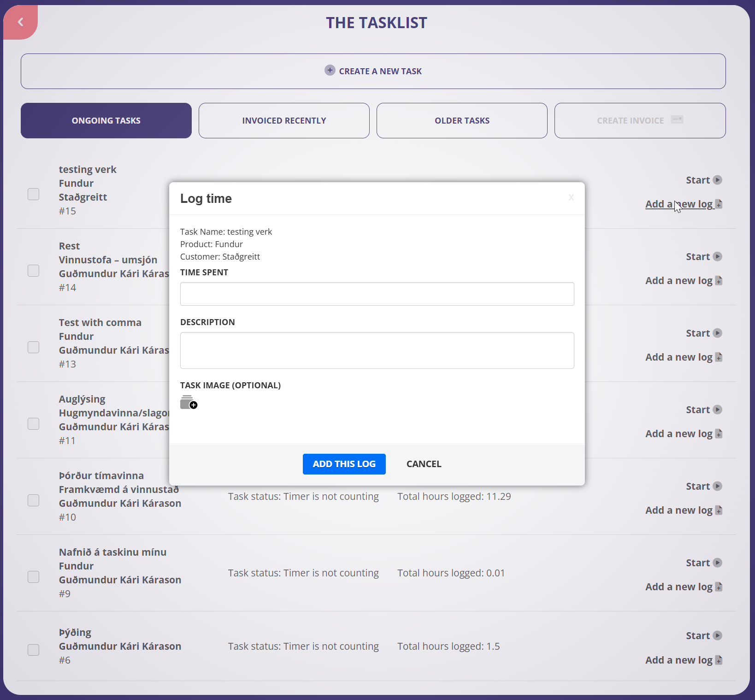Click the play icon for task #9
The image size is (755, 700).
click(x=718, y=563)
